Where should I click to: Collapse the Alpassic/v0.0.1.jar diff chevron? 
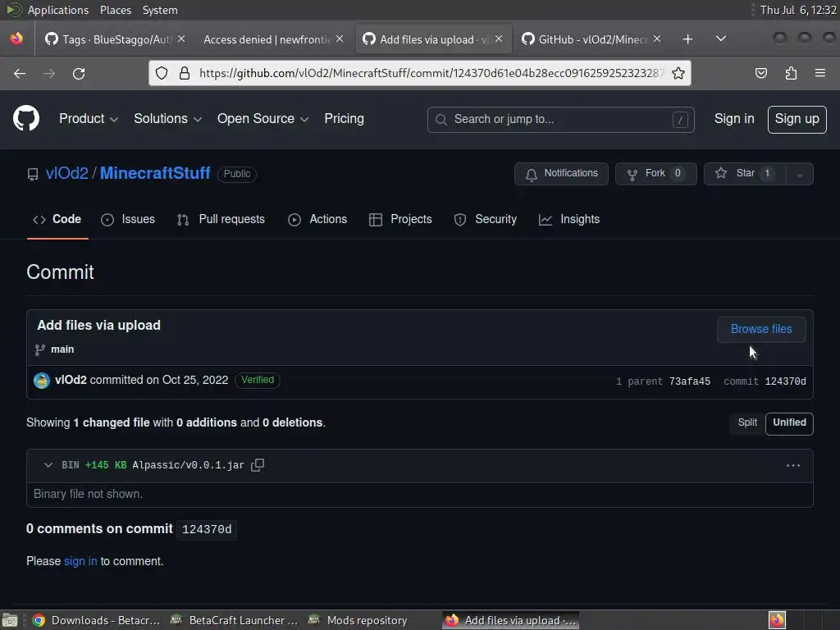[48, 465]
